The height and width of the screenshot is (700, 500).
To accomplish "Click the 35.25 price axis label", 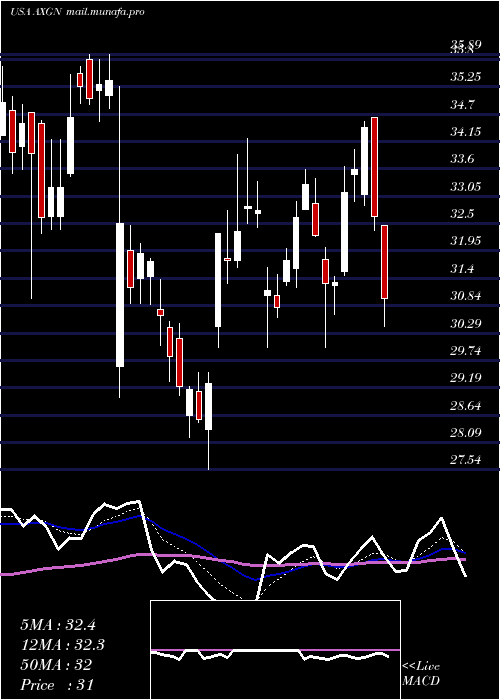I will pyautogui.click(x=466, y=77).
